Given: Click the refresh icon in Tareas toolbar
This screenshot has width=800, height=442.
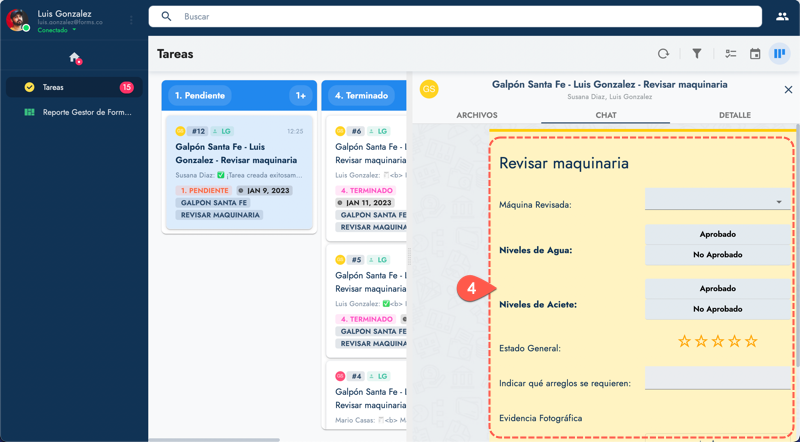Looking at the screenshot, I should [663, 54].
